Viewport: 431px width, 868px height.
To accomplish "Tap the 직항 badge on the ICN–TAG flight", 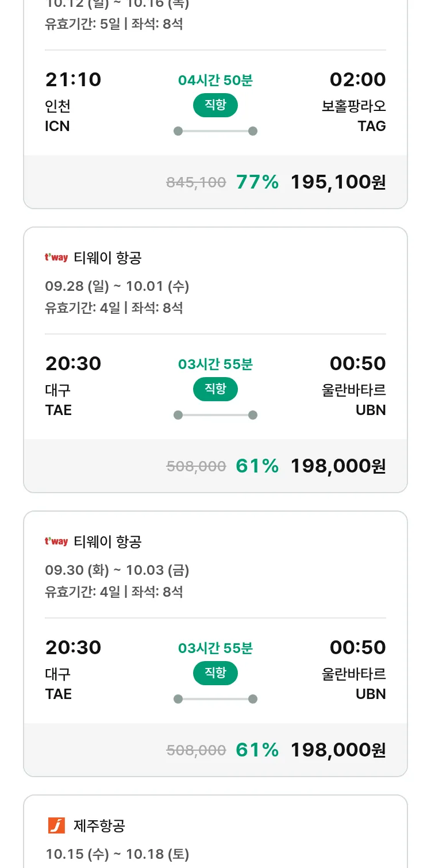I will point(215,106).
